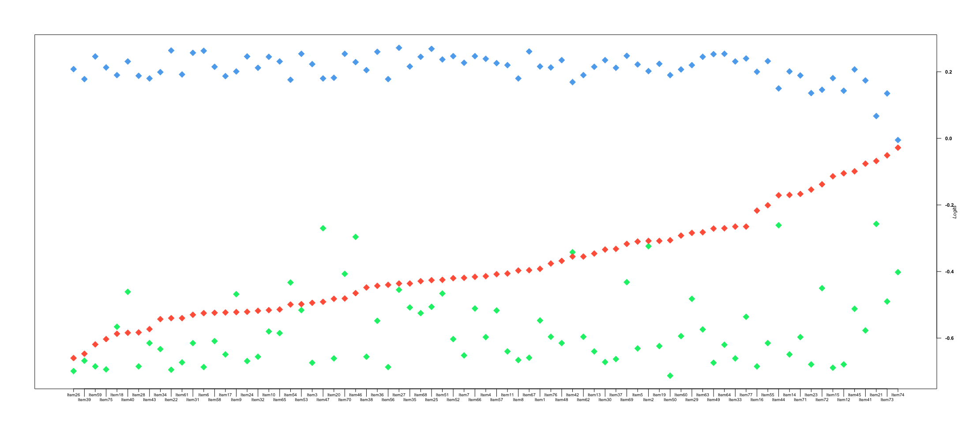The height and width of the screenshot is (432, 980).
Task: Select the green diamond for Item47
Action: tap(323, 228)
